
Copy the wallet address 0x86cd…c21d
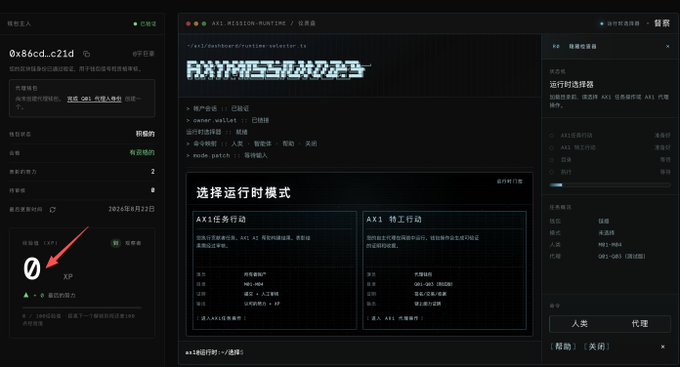(87, 54)
